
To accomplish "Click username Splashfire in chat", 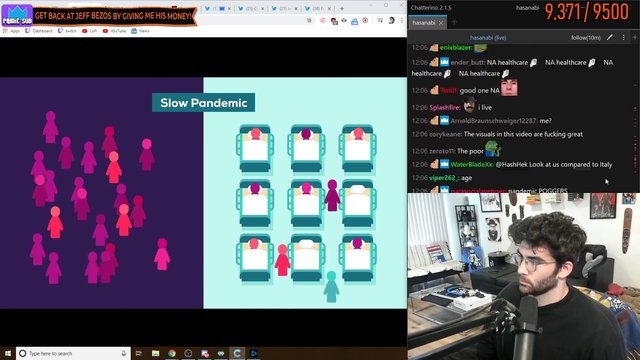I will click(445, 108).
